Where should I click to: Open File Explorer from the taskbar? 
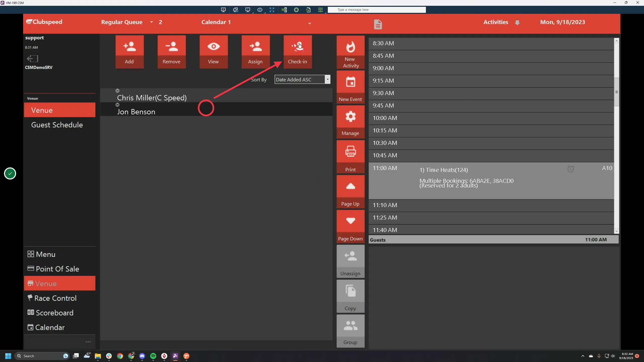98,356
